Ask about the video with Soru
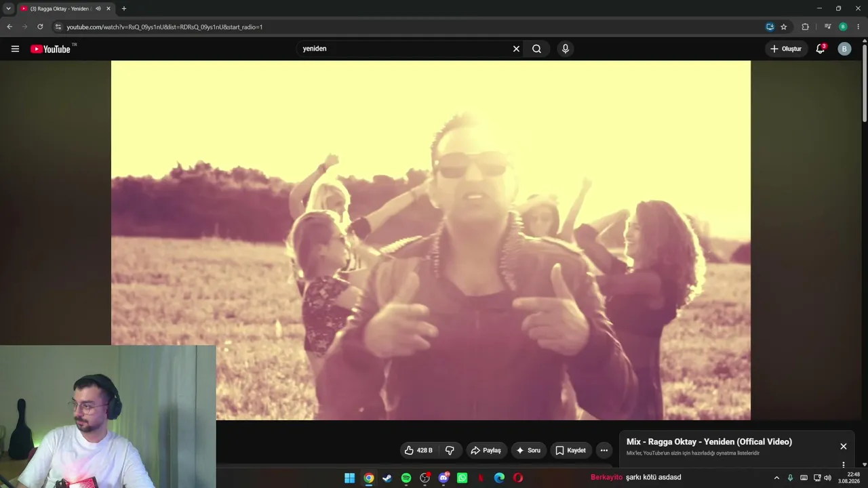This screenshot has height=488, width=868. [528, 450]
